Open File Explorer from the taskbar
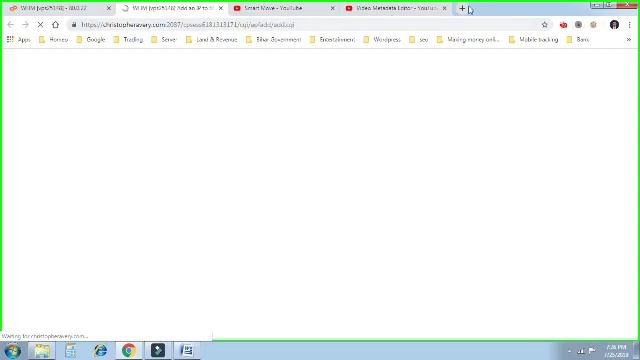This screenshot has height=360, width=640. [x=42, y=351]
